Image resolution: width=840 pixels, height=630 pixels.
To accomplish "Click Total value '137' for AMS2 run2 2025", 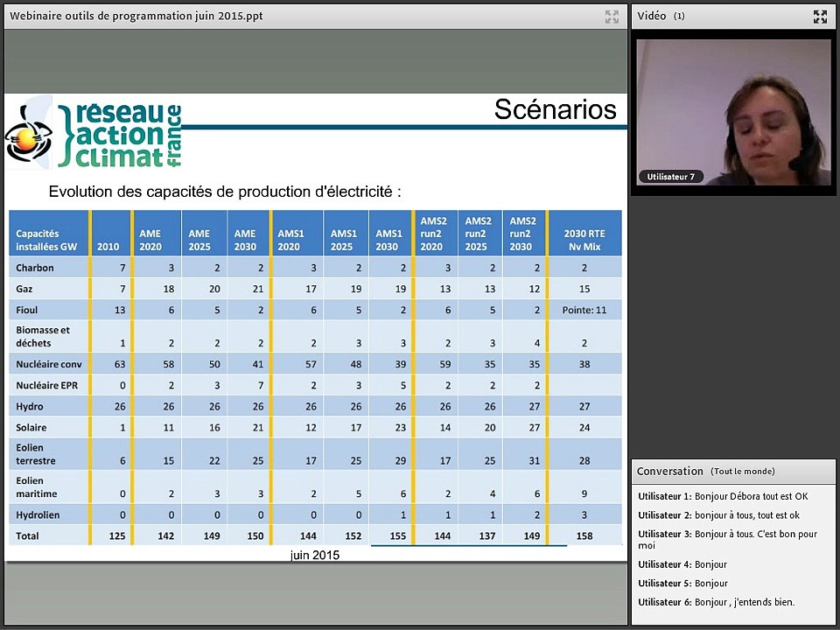I will click(486, 535).
